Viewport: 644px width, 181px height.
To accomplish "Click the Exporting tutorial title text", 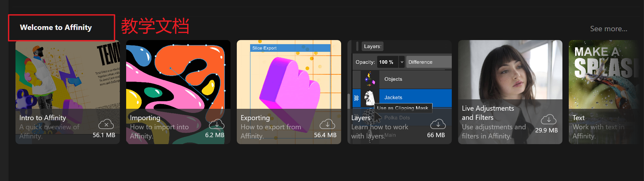I will [255, 118].
